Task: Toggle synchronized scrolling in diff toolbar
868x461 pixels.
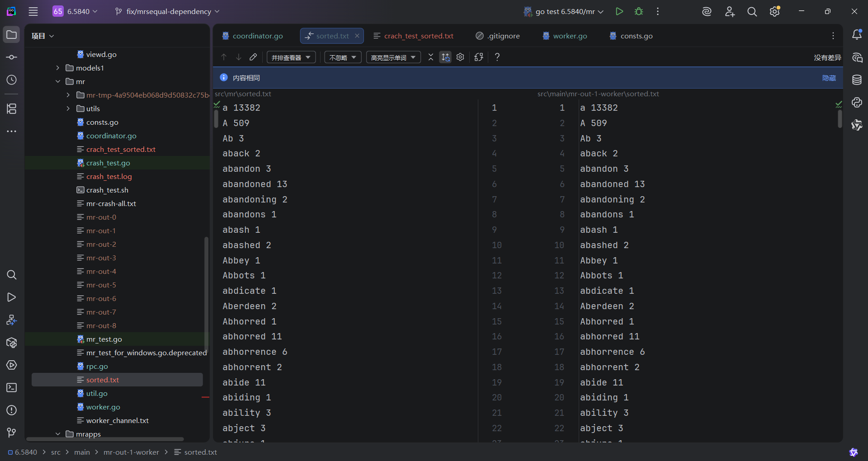Action: coord(445,57)
